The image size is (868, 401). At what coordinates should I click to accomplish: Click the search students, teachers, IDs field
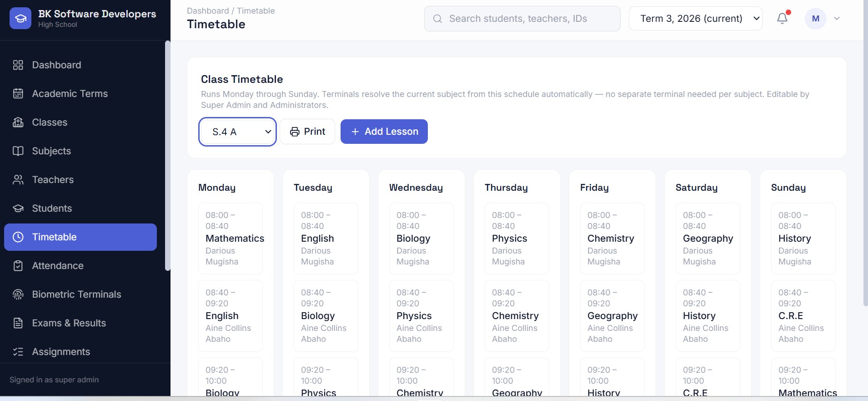click(522, 19)
